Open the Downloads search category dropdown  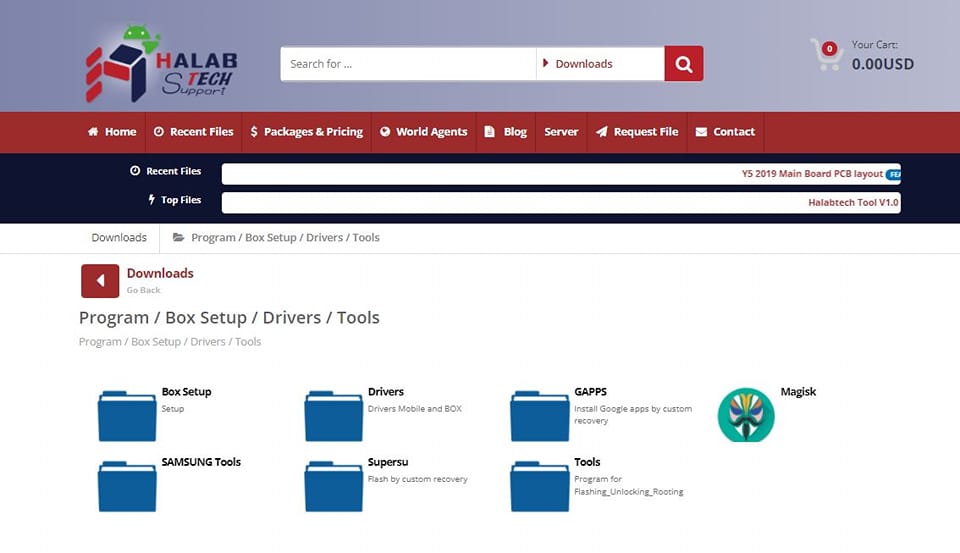tap(600, 64)
